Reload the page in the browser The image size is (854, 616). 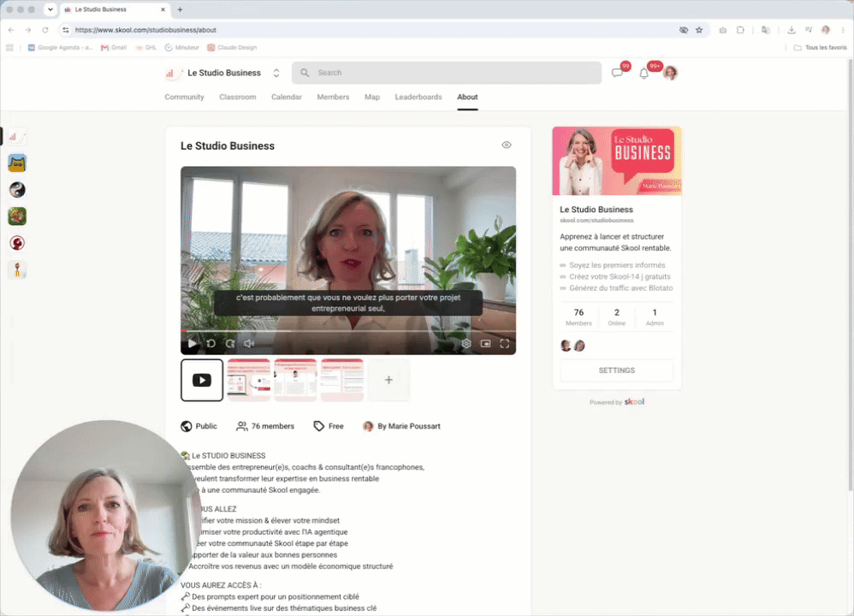[x=45, y=30]
